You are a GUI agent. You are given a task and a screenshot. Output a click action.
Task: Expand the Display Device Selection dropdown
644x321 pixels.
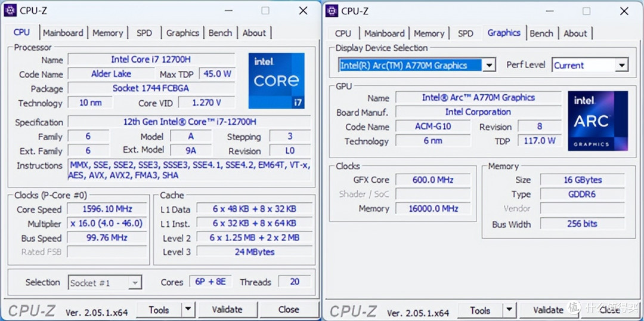pos(488,65)
